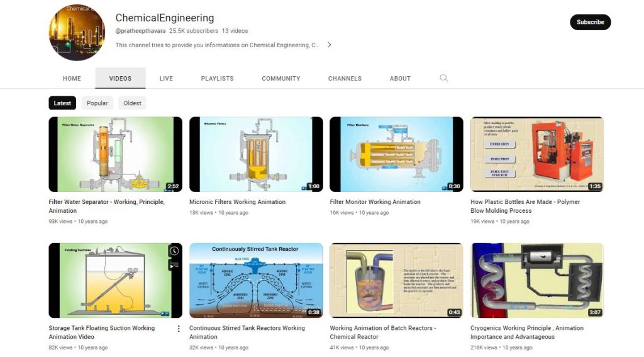Open title 'Filter Monitor Working Animation'

375,202
